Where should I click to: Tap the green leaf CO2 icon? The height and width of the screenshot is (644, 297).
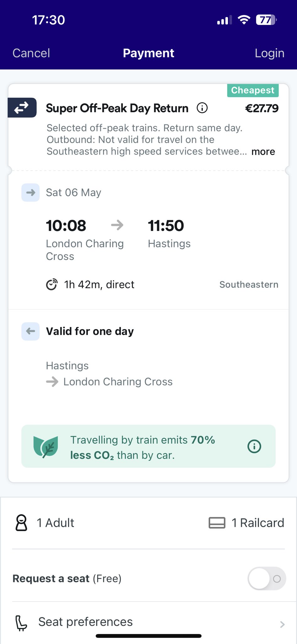coord(46,447)
